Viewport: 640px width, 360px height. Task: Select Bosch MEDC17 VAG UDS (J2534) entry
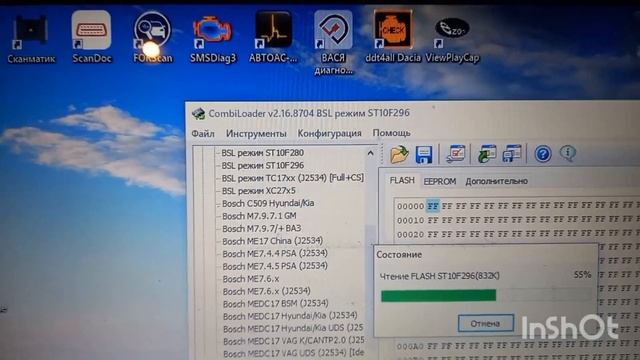294,353
